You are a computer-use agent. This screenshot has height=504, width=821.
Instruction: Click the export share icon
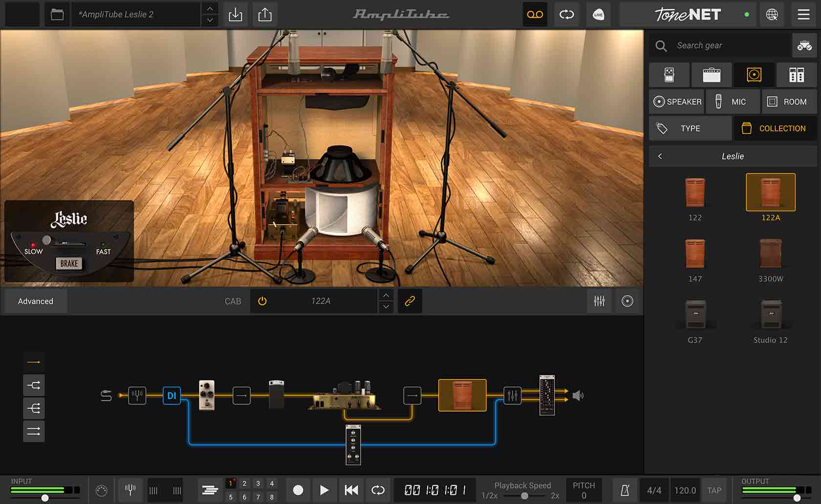[265, 15]
